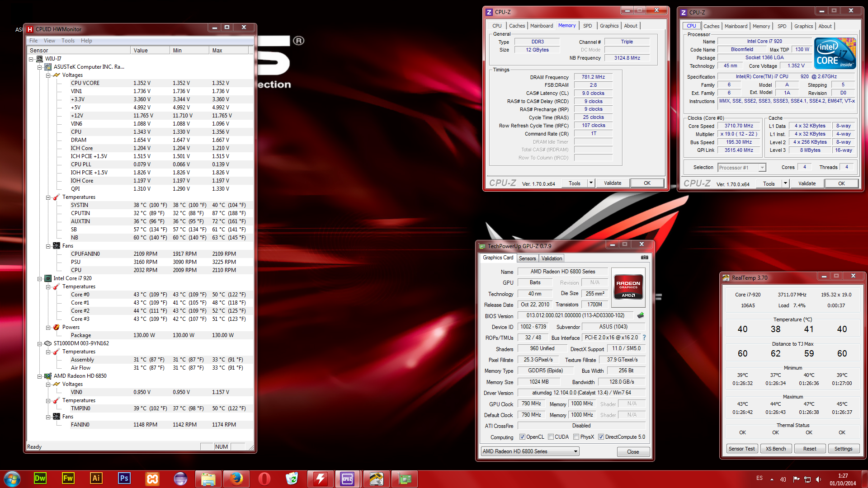Toggle PhysX checkbox in GPU-Z
Image resolution: width=868 pixels, height=488 pixels.
pos(576,437)
